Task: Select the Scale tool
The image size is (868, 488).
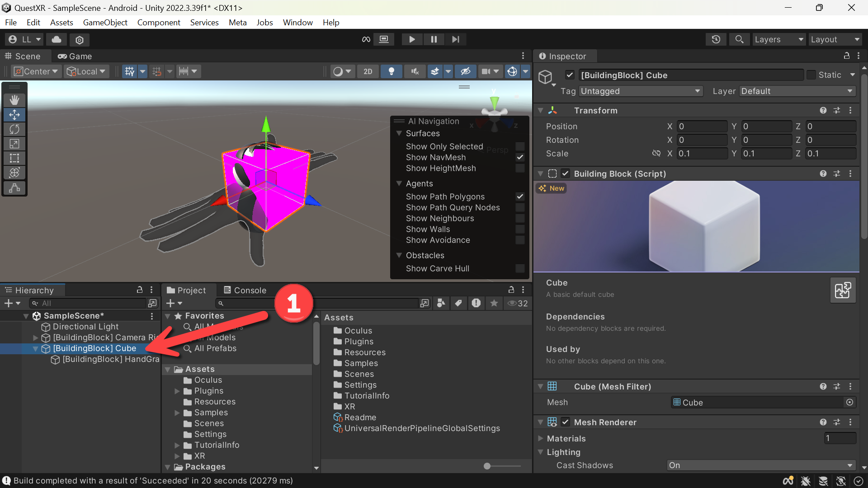Action: click(14, 144)
